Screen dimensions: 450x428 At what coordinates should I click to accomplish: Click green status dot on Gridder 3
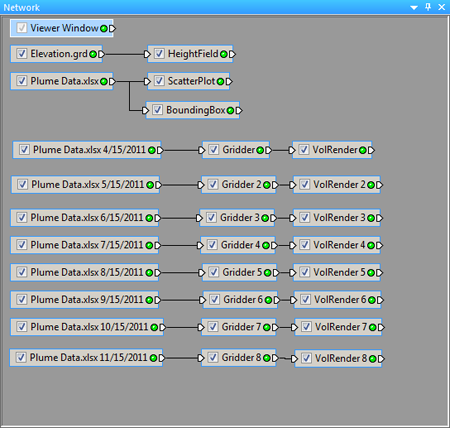pos(265,218)
